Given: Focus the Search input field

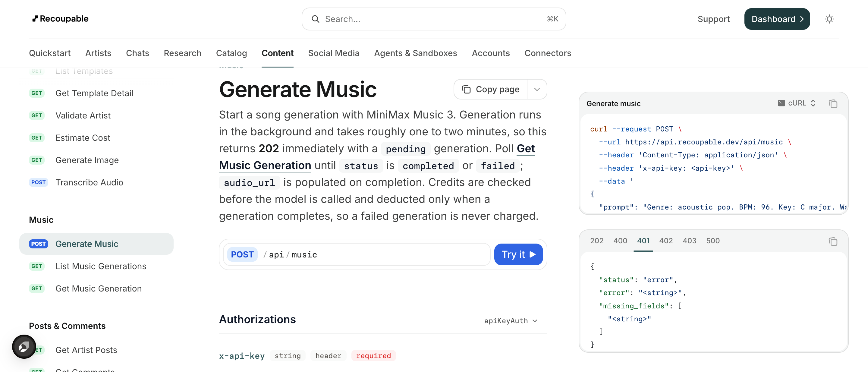Looking at the screenshot, I should point(434,19).
